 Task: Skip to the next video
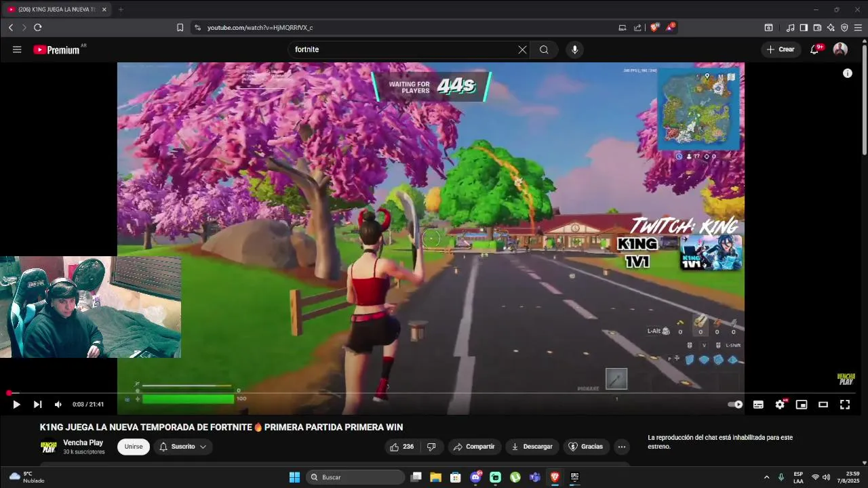click(37, 405)
